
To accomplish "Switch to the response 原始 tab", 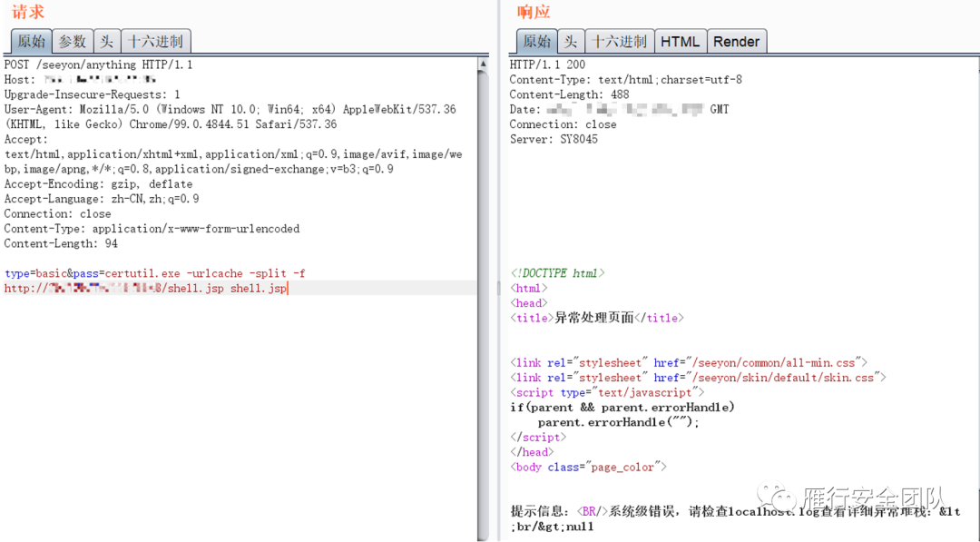I will (x=537, y=41).
